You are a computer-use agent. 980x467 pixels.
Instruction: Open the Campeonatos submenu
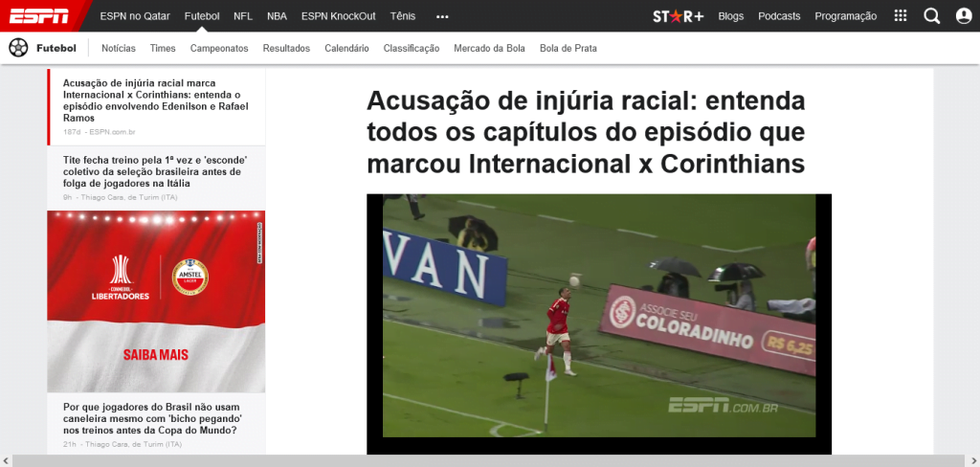219,48
